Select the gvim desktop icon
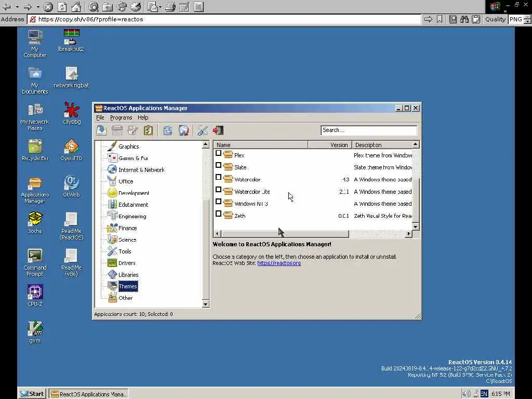Image resolution: width=532 pixels, height=399 pixels. click(x=35, y=332)
